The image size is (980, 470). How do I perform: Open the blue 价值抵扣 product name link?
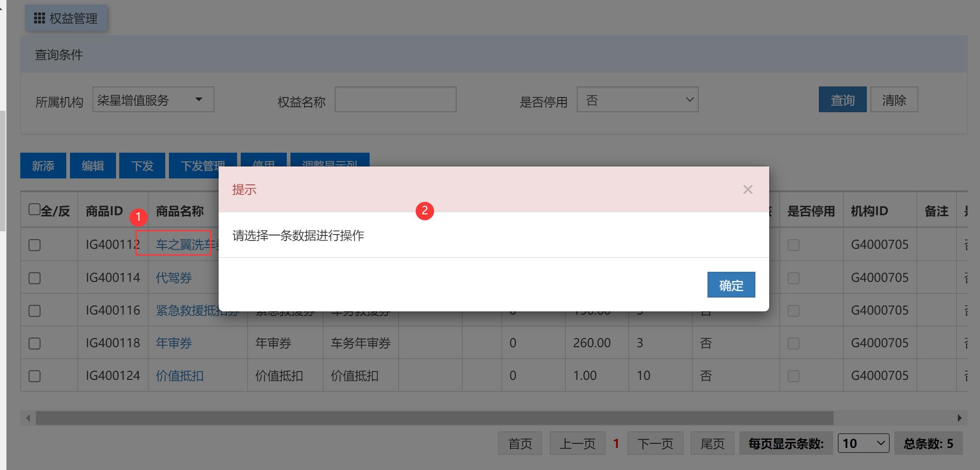(x=180, y=376)
